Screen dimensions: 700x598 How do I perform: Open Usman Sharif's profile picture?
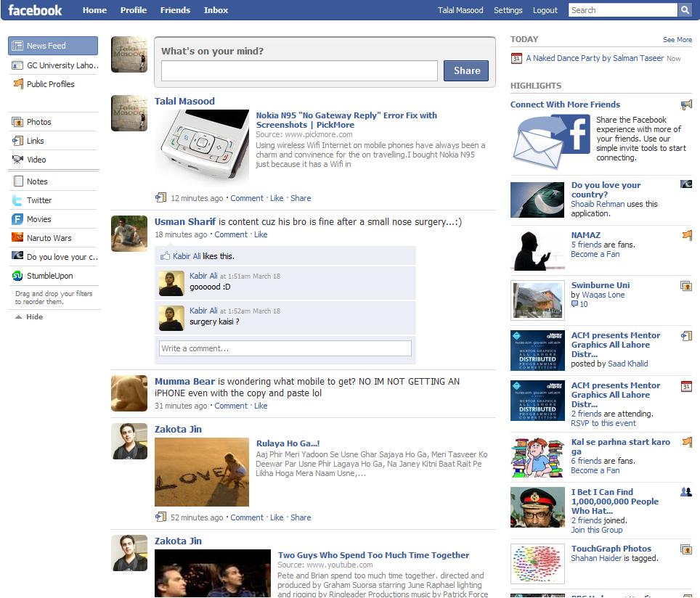click(129, 234)
